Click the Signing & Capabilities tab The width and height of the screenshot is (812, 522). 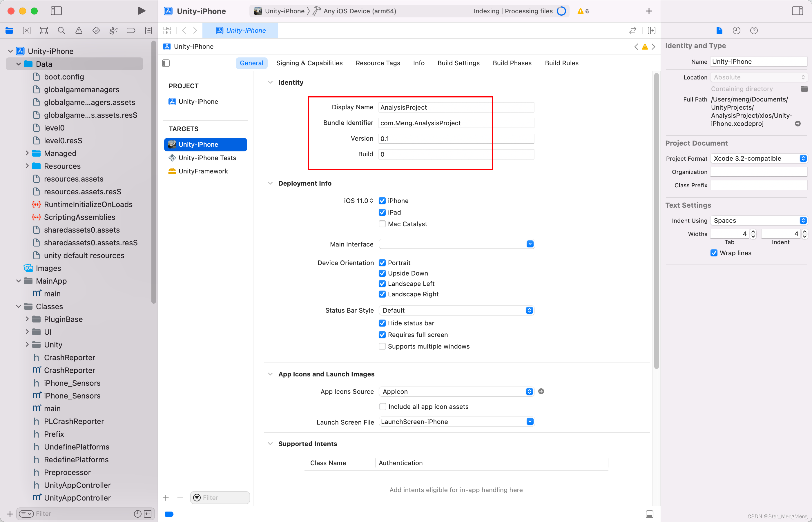[x=309, y=63]
